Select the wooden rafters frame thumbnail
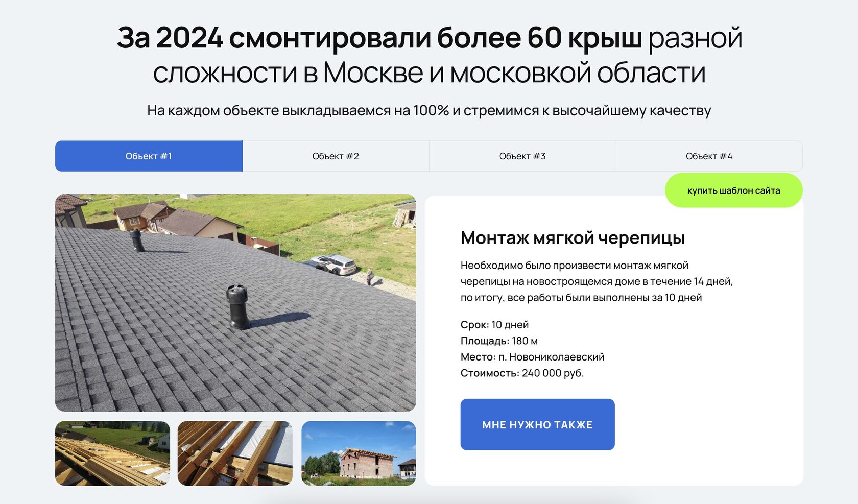The width and height of the screenshot is (858, 504). coord(112,453)
